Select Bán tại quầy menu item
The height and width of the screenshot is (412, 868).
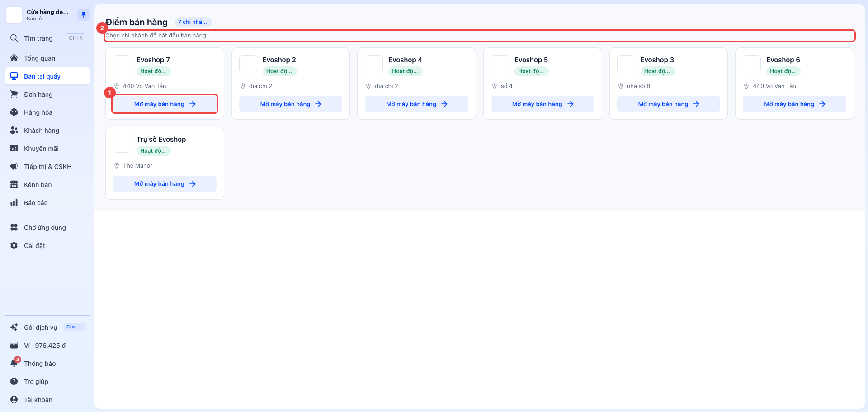[47, 76]
